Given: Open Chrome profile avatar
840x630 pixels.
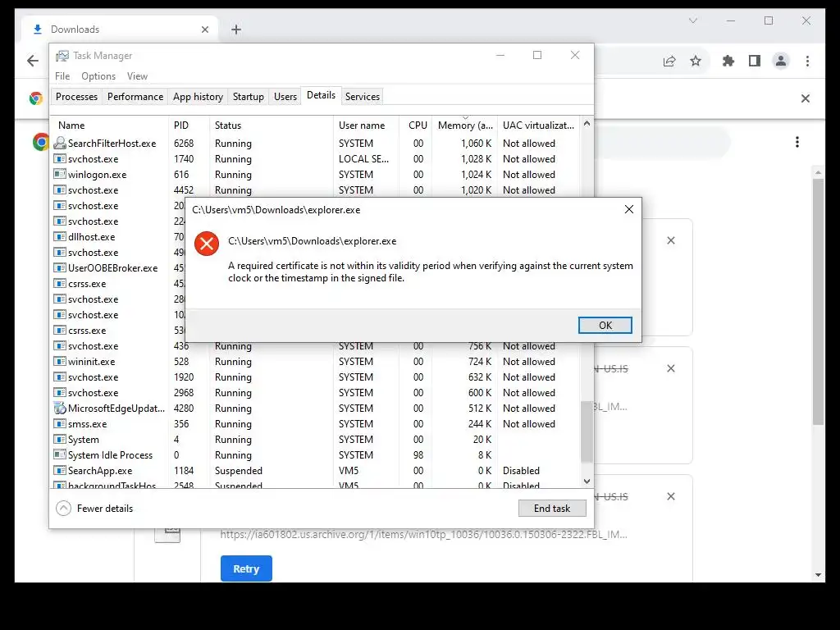Looking at the screenshot, I should click(x=781, y=61).
